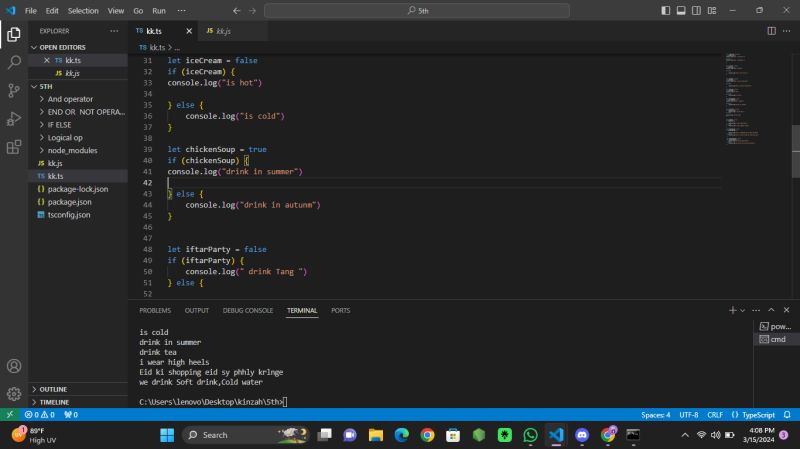This screenshot has width=800, height=449.
Task: Click the command center search box
Action: pyautogui.click(x=422, y=10)
